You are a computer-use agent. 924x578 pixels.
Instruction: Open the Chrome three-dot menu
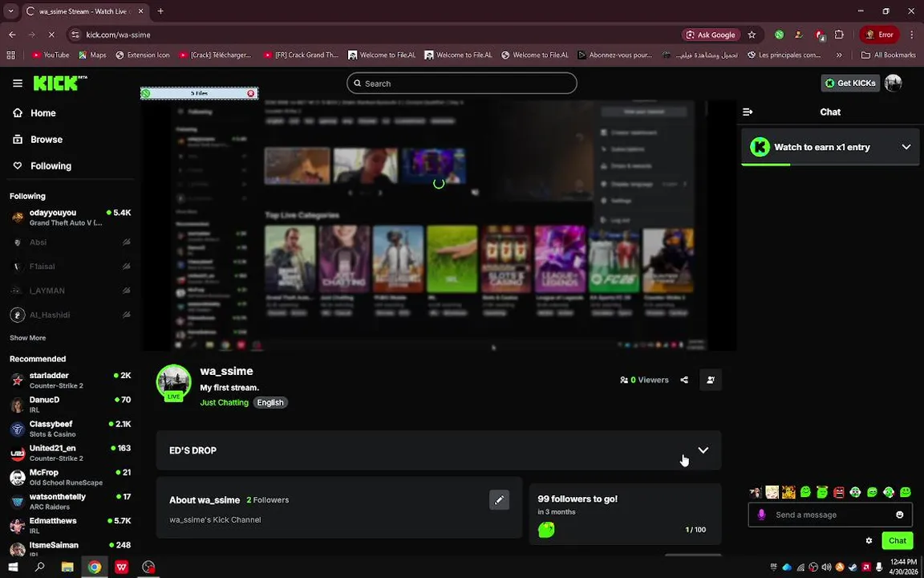click(912, 35)
